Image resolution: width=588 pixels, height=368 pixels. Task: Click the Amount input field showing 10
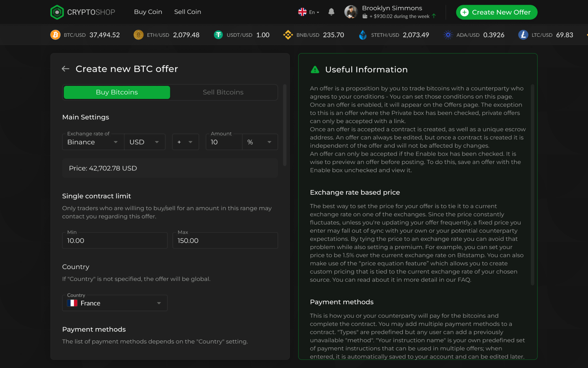point(224,142)
